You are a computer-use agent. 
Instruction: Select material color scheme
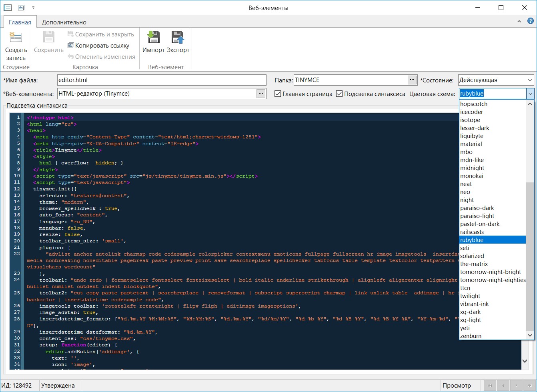click(x=493, y=144)
